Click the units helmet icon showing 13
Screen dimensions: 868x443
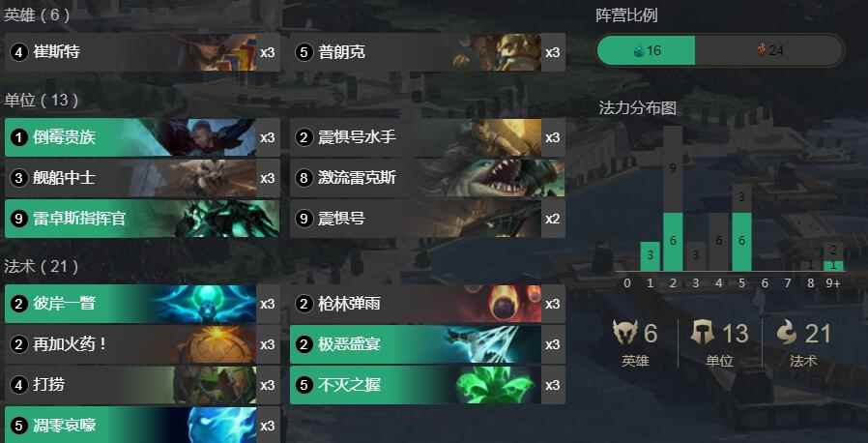[703, 333]
